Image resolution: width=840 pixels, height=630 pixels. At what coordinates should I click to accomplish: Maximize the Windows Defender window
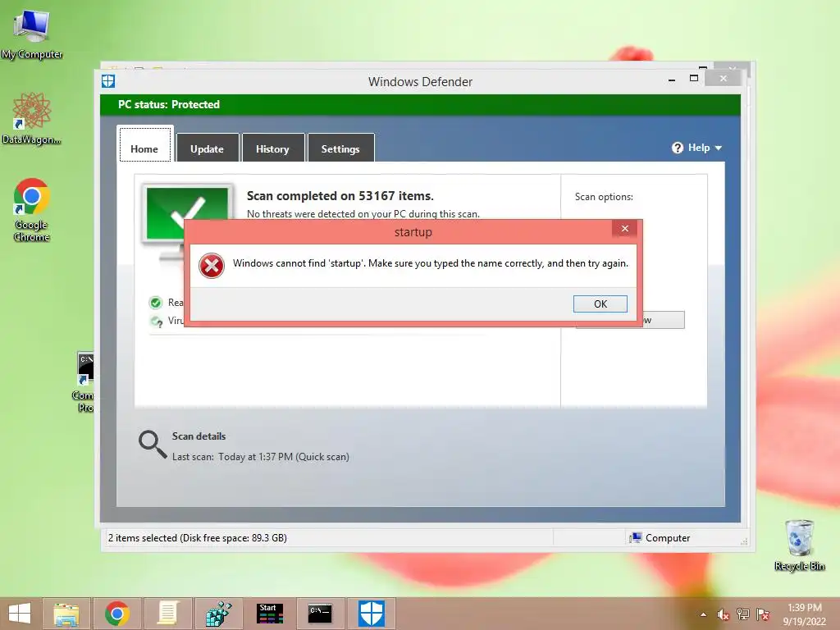(694, 79)
